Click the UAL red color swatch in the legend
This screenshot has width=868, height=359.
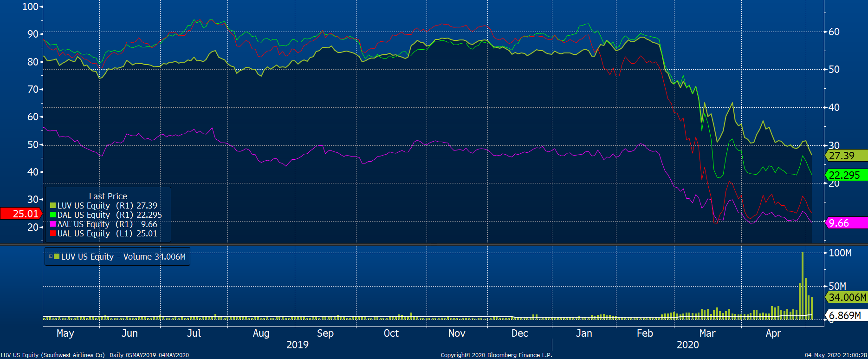(x=53, y=234)
